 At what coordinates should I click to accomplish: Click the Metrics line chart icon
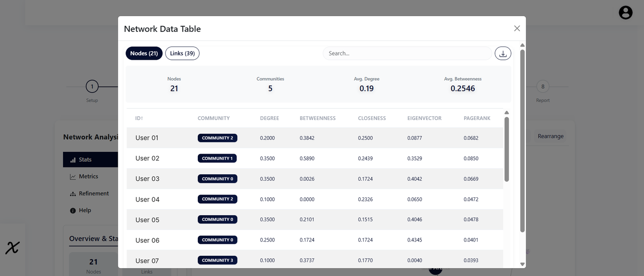point(73,177)
